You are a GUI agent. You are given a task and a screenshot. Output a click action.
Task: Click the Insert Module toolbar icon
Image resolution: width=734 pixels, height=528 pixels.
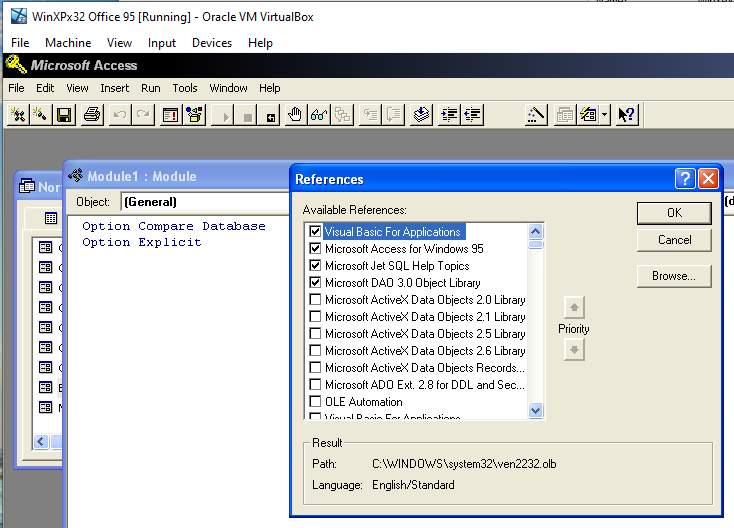point(18,115)
